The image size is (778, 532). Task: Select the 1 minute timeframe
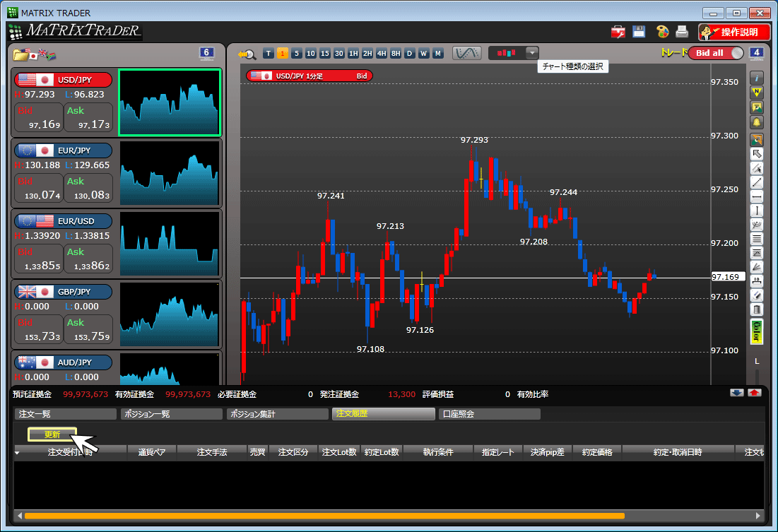283,54
